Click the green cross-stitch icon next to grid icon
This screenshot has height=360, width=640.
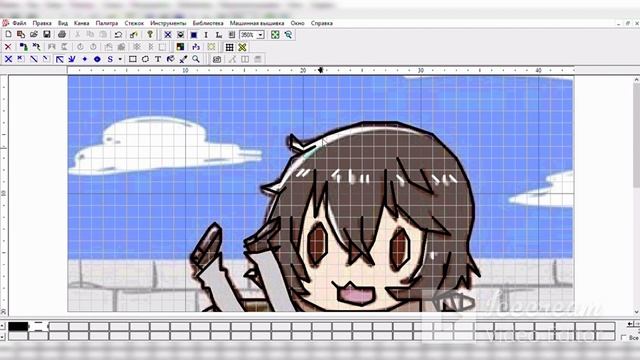tap(242, 47)
